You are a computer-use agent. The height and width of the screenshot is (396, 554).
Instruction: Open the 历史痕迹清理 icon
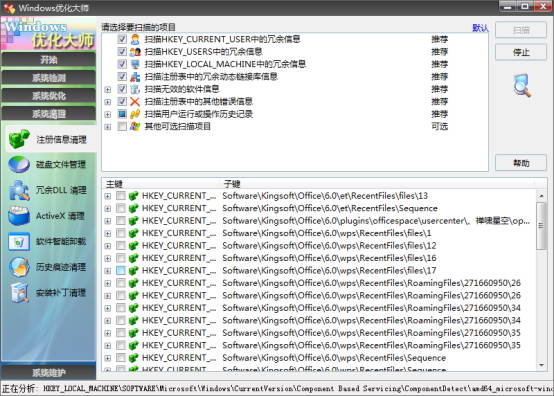pyautogui.click(x=19, y=267)
